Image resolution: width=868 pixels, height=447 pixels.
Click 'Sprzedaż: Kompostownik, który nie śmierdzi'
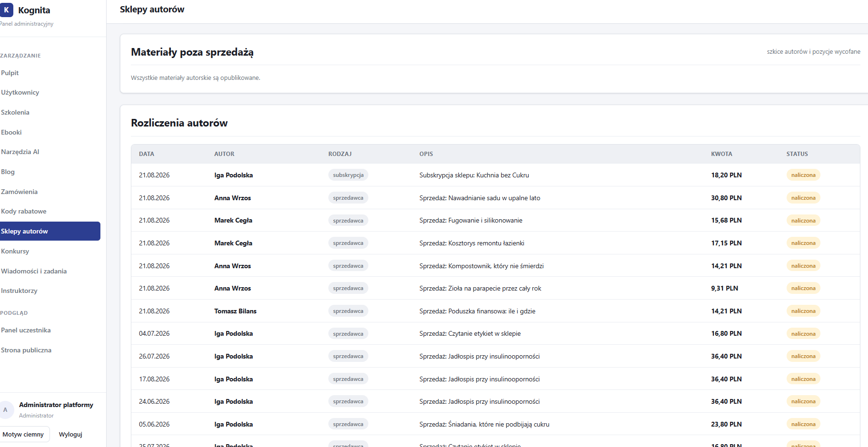(x=482, y=266)
